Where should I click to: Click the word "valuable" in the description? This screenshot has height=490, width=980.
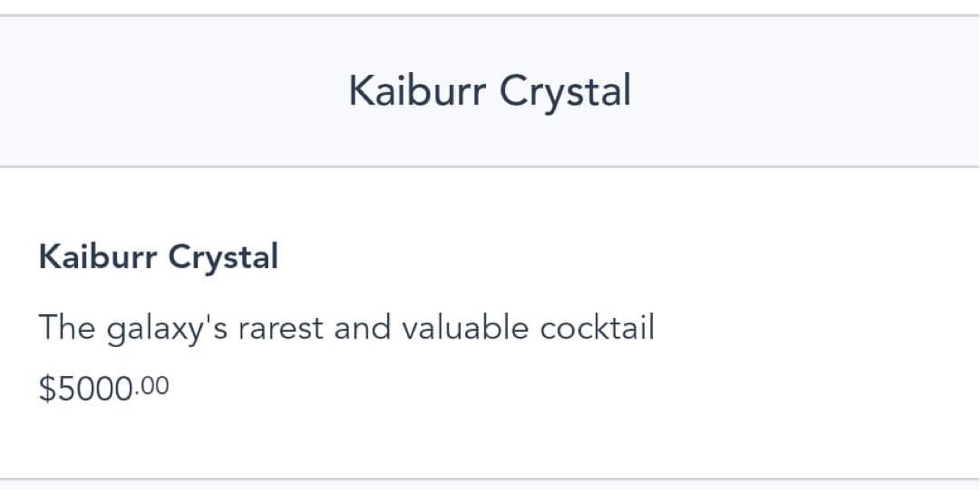click(x=465, y=329)
